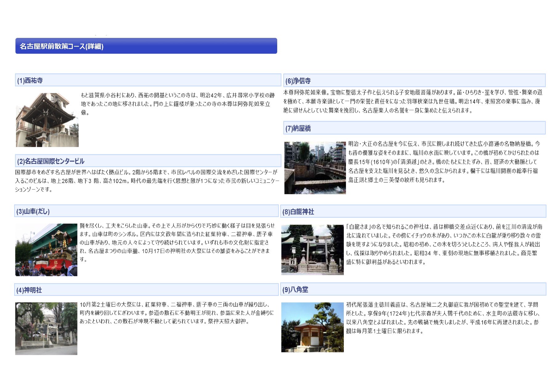Click the 国際センタービル description paragraph

coord(147,181)
